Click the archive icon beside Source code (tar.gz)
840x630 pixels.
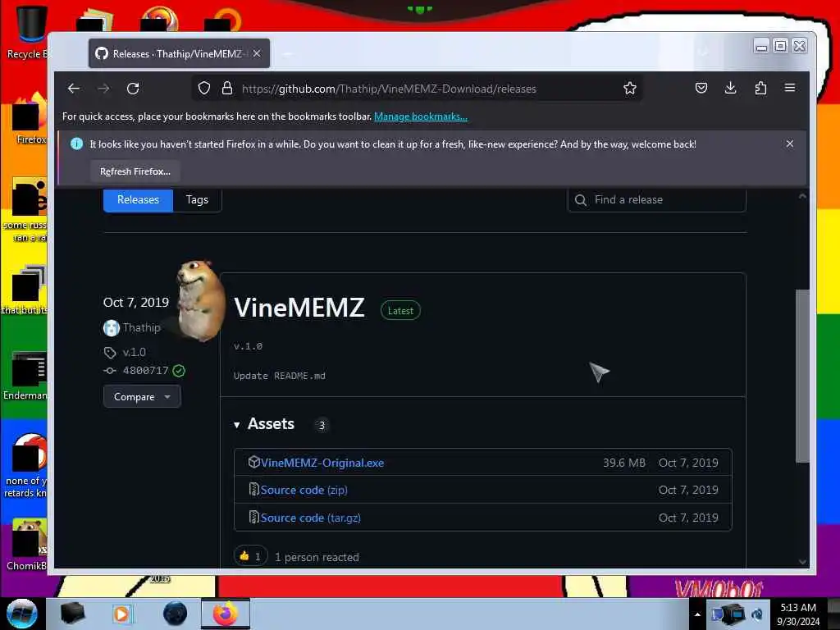coord(254,517)
